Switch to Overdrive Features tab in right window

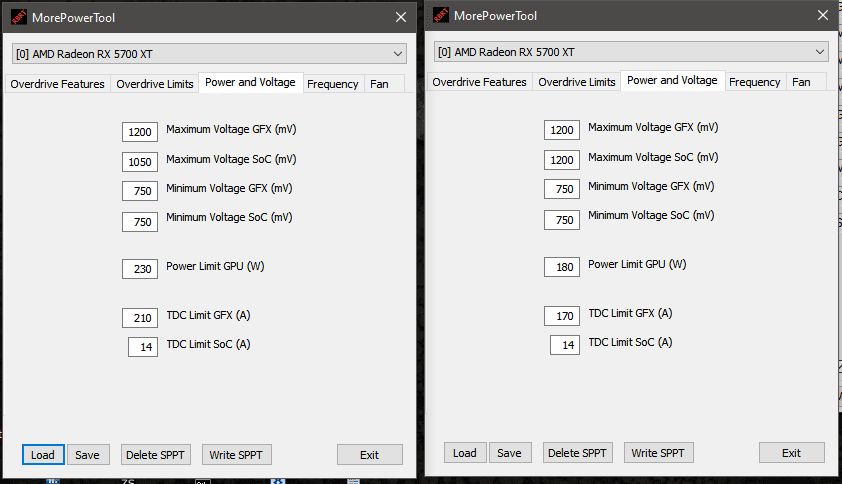480,82
